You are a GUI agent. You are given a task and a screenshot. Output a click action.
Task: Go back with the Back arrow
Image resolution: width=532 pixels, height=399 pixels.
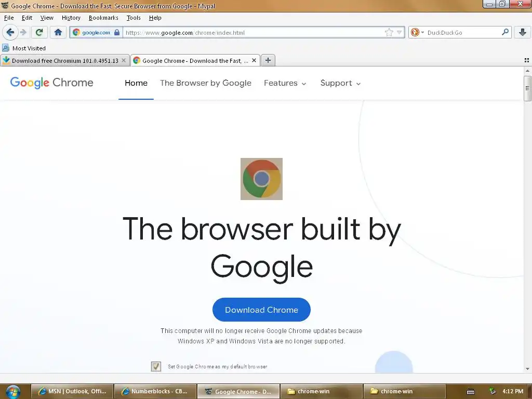coord(10,33)
